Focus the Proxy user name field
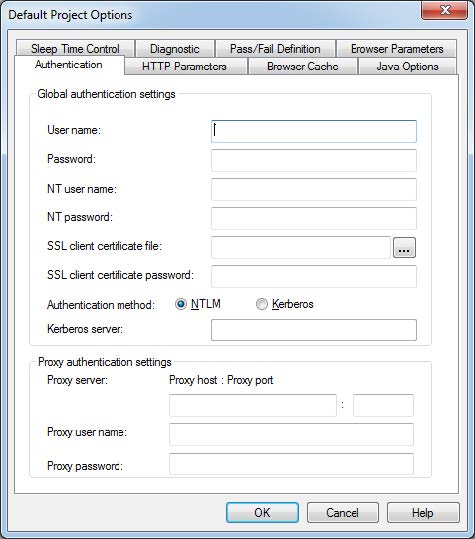The image size is (475, 539). point(291,434)
